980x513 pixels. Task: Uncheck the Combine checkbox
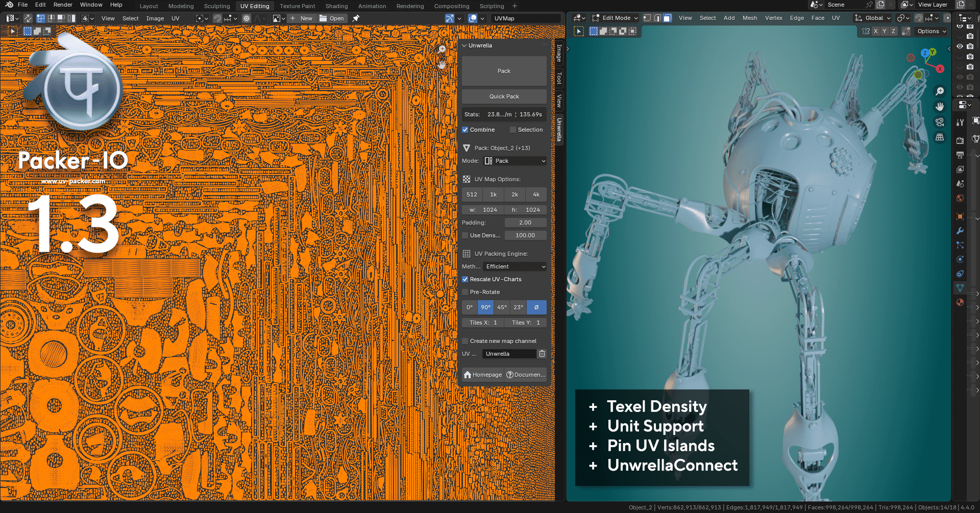pyautogui.click(x=465, y=130)
